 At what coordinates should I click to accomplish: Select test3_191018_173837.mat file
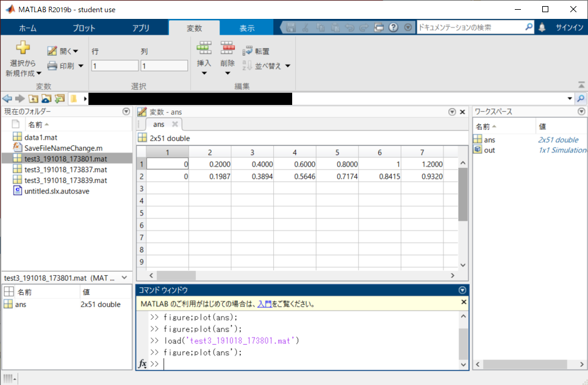coord(67,169)
